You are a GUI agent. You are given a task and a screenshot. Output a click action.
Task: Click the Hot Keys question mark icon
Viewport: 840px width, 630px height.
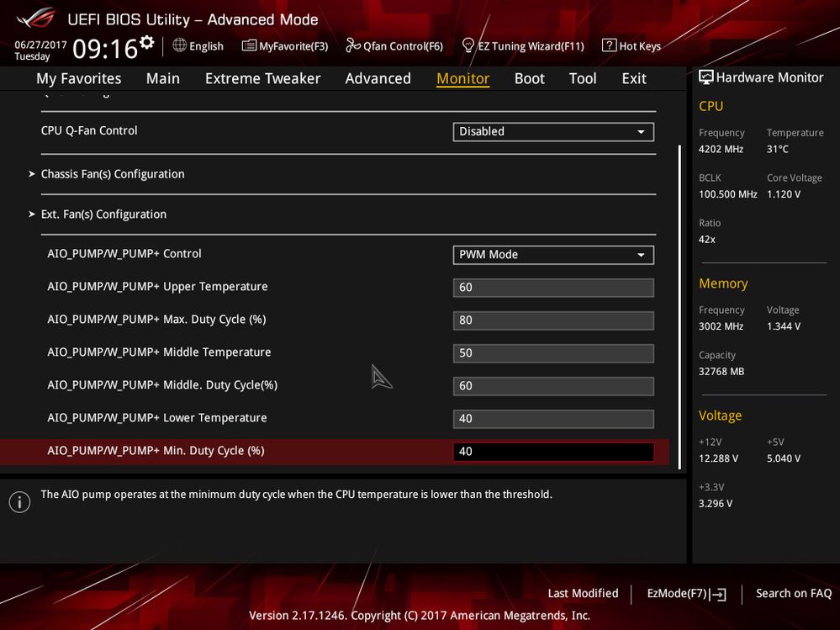[609, 45]
